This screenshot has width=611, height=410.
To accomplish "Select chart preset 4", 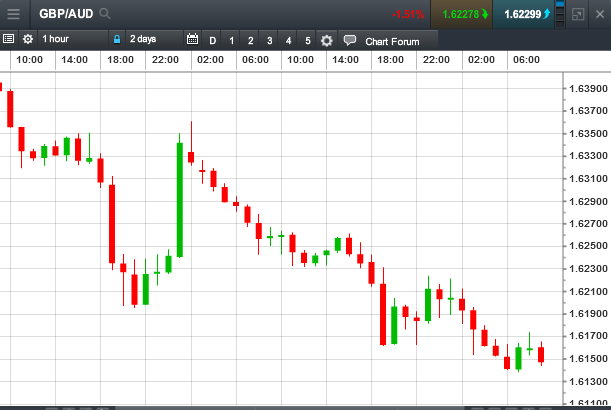I will coord(288,41).
